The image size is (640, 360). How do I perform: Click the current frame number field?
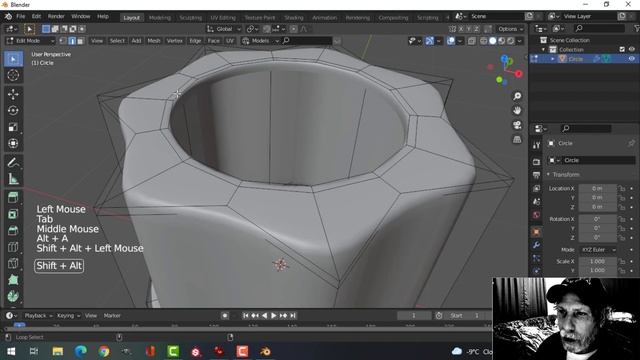tap(413, 316)
